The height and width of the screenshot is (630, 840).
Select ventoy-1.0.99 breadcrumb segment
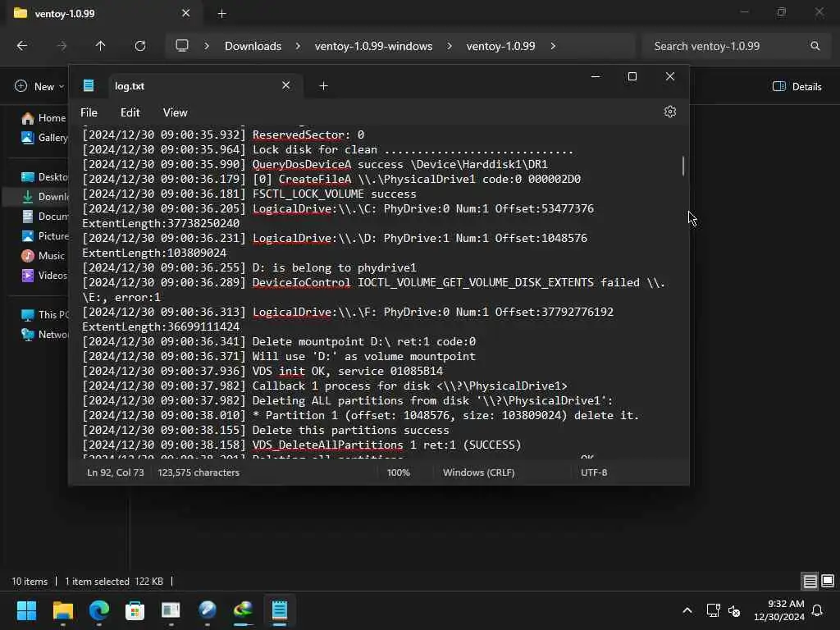pyautogui.click(x=501, y=46)
